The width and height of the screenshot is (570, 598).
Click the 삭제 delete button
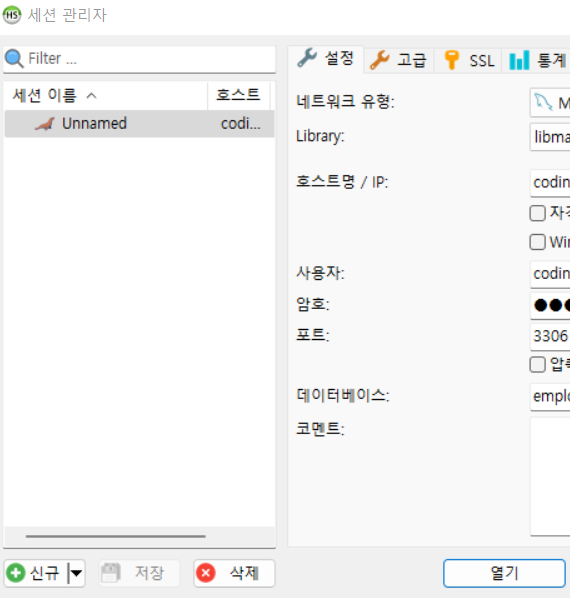pyautogui.click(x=234, y=573)
